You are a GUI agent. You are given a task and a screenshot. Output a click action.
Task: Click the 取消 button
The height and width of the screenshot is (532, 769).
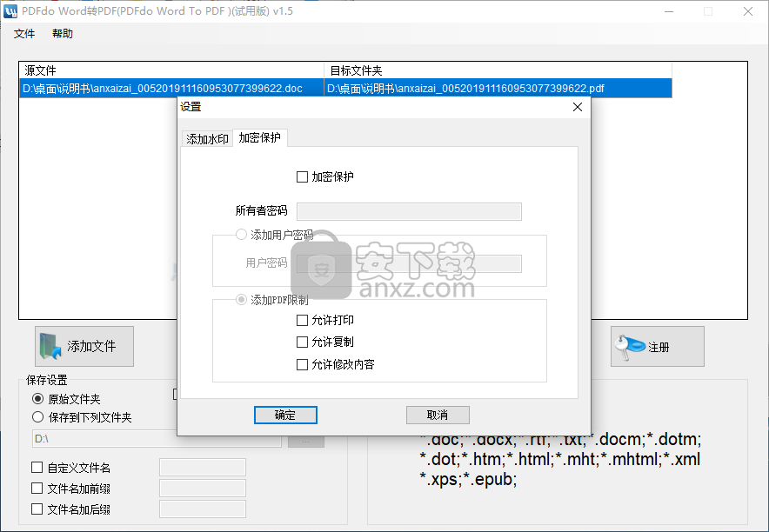pos(438,415)
